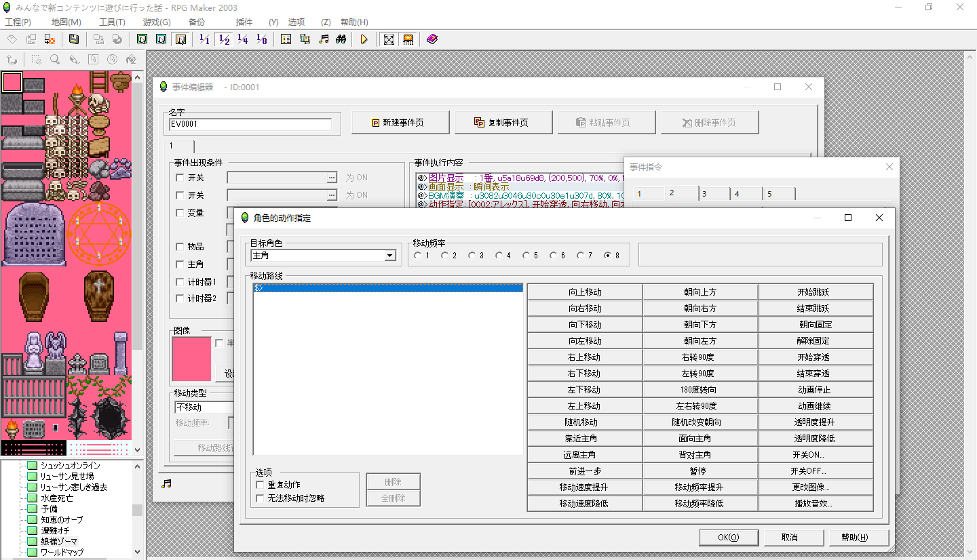Set map zoom to 1/4 scale
The image size is (977, 560).
(243, 39)
